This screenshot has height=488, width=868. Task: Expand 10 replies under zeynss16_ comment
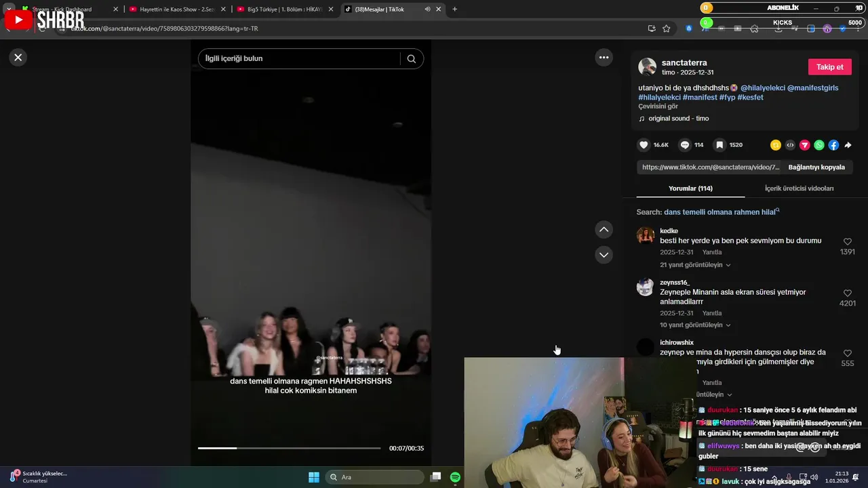695,325
